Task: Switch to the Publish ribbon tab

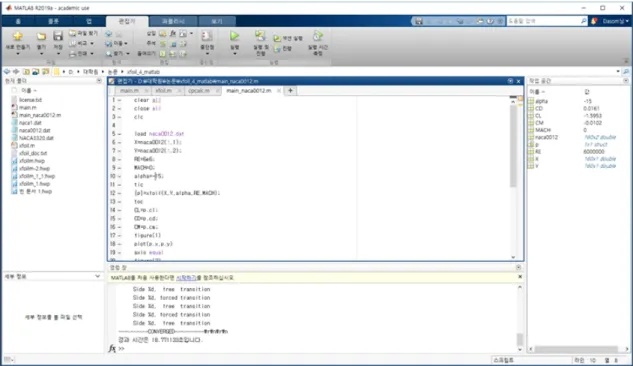Action: [173, 21]
